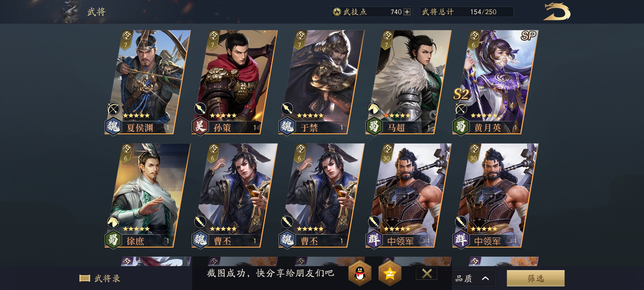Open the 筛选 filter button

536,278
